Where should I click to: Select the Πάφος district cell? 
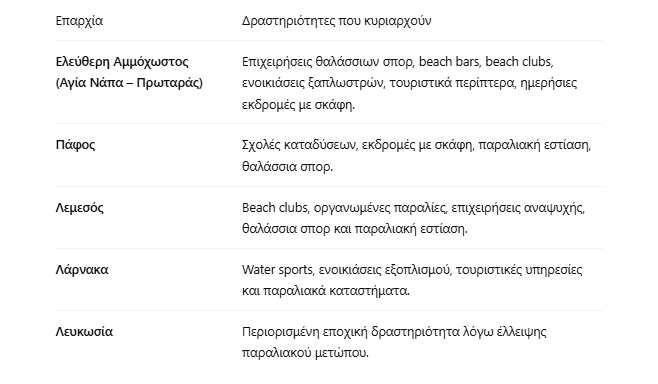[x=75, y=145]
